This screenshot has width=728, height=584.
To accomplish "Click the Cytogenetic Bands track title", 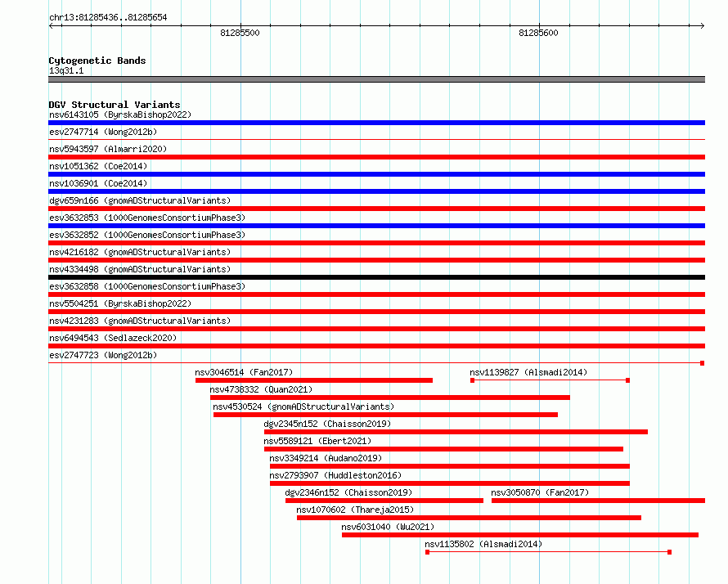I will click(97, 61).
